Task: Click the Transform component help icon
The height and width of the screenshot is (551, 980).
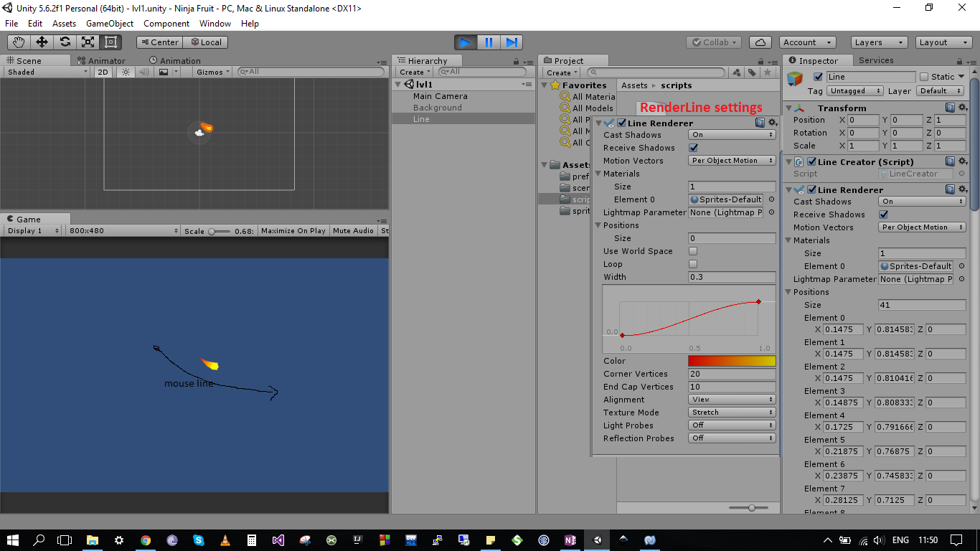Action: 950,108
